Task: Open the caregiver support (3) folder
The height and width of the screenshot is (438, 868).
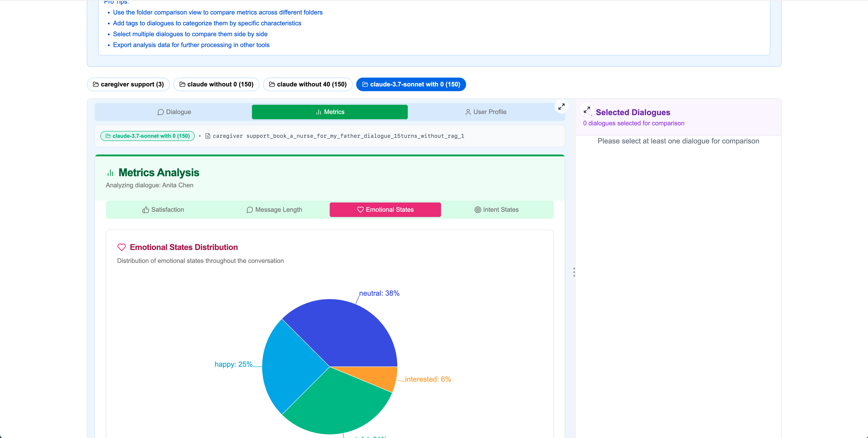Action: click(x=128, y=84)
